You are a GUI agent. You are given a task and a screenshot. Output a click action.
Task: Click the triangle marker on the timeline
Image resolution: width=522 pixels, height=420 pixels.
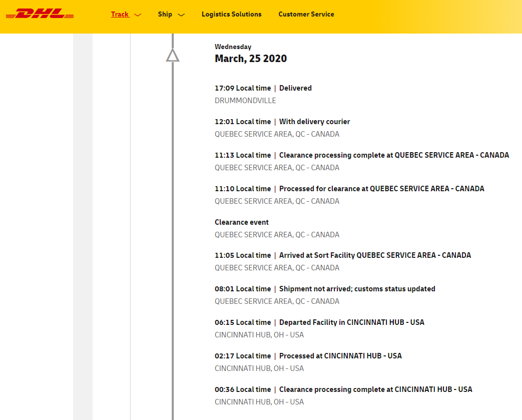pos(173,56)
